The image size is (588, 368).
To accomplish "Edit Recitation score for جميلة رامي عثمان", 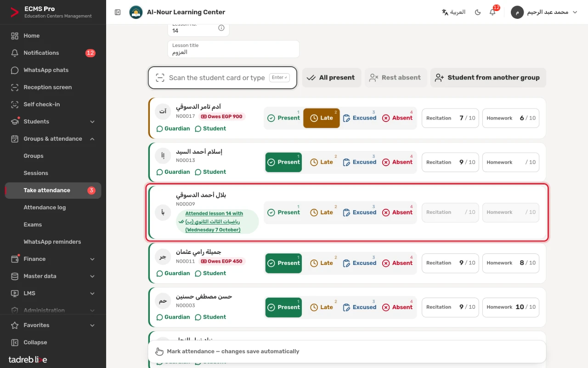I will coord(451,263).
